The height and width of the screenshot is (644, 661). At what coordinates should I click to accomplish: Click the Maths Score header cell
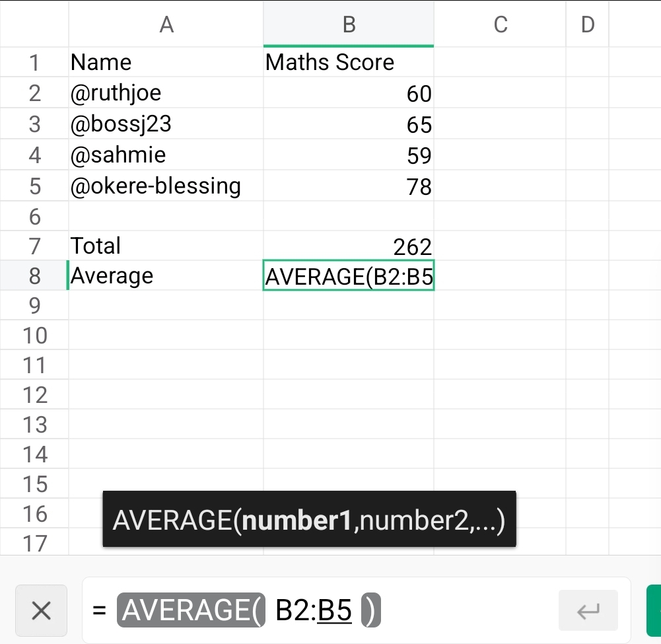(x=349, y=62)
